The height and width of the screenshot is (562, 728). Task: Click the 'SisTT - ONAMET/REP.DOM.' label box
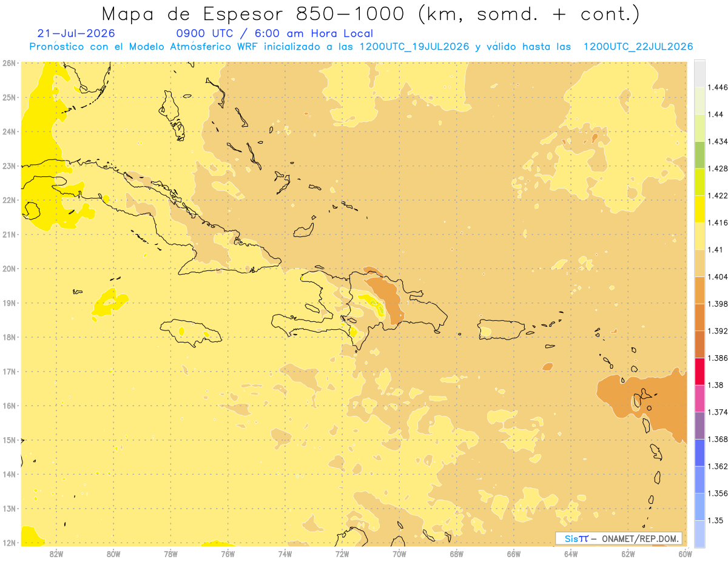619,538
